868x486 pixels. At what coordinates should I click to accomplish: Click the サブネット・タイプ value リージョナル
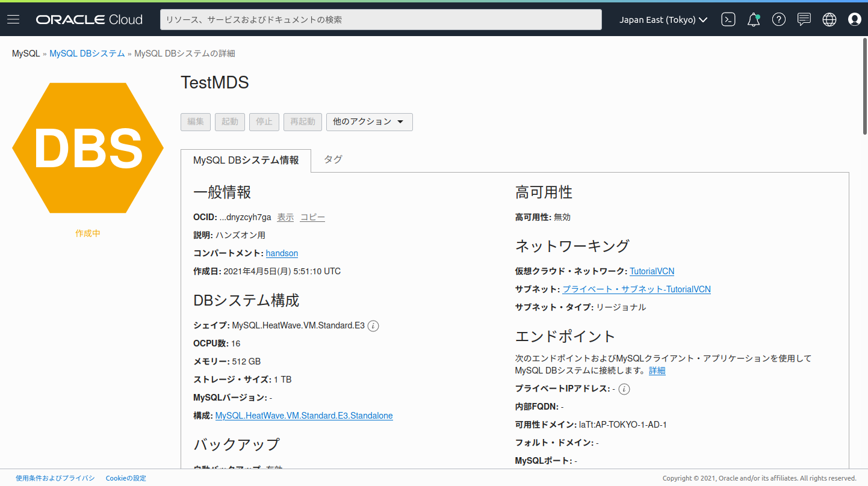621,307
